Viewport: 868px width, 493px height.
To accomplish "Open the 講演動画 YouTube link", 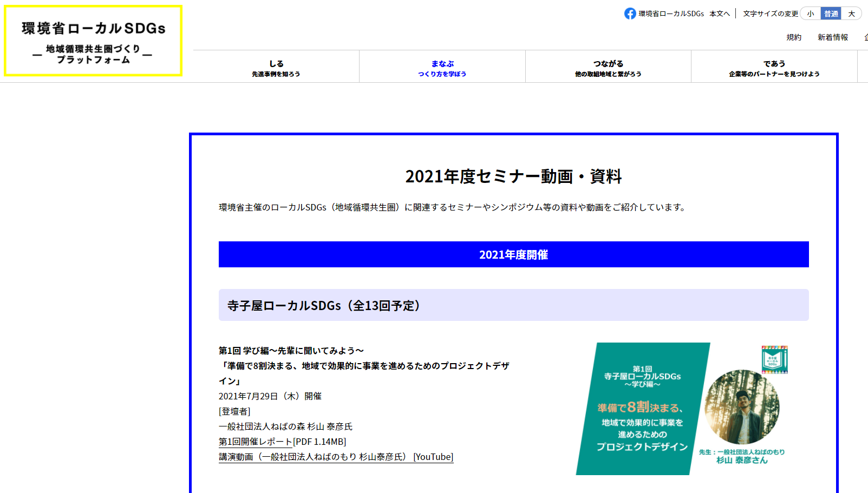I will click(336, 457).
